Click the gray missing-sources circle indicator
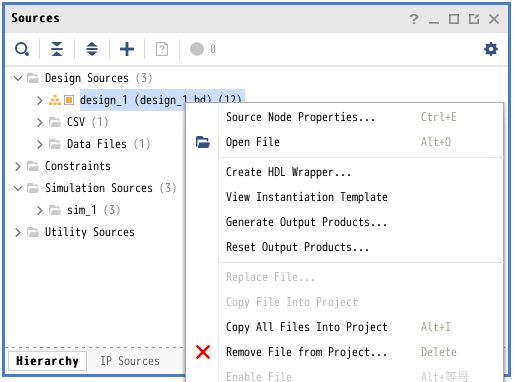 [x=197, y=49]
